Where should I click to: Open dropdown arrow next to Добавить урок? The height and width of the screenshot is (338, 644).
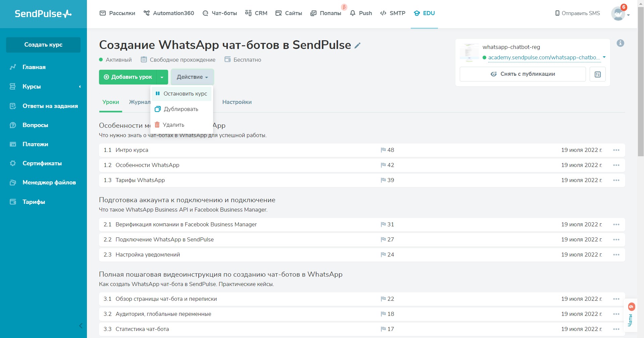click(162, 77)
